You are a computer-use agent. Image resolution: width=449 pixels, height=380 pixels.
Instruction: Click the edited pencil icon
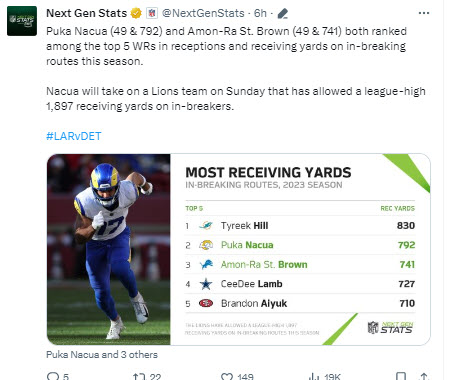(x=282, y=14)
